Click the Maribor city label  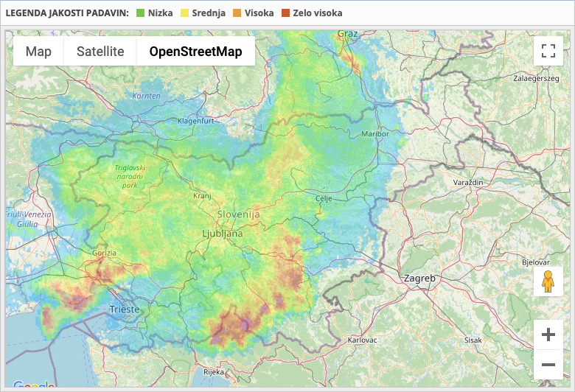click(x=374, y=134)
